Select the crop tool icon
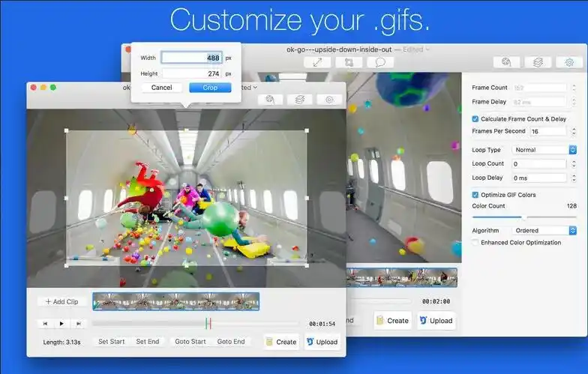Screen dimensions: 588x374 pos(349,62)
